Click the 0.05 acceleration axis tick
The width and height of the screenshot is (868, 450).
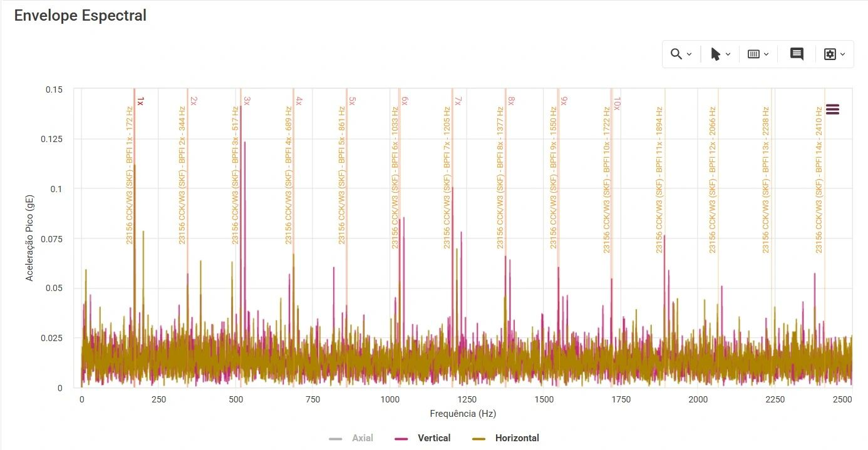(54, 289)
